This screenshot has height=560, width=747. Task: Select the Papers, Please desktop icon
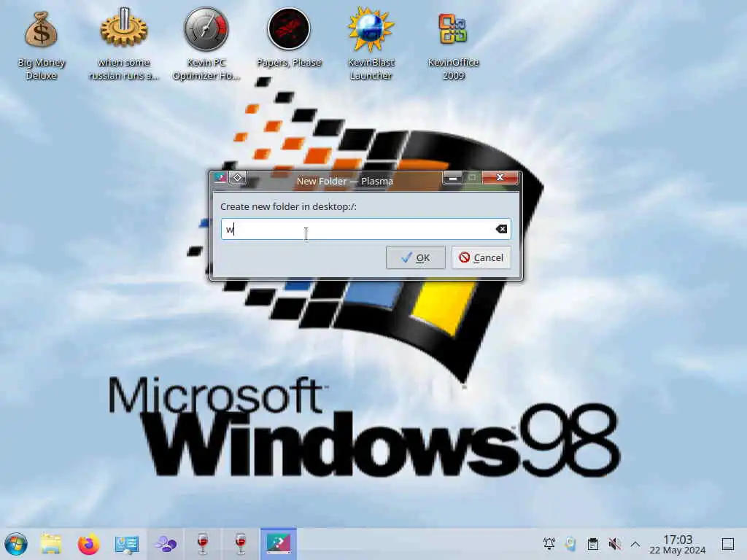pos(289,38)
